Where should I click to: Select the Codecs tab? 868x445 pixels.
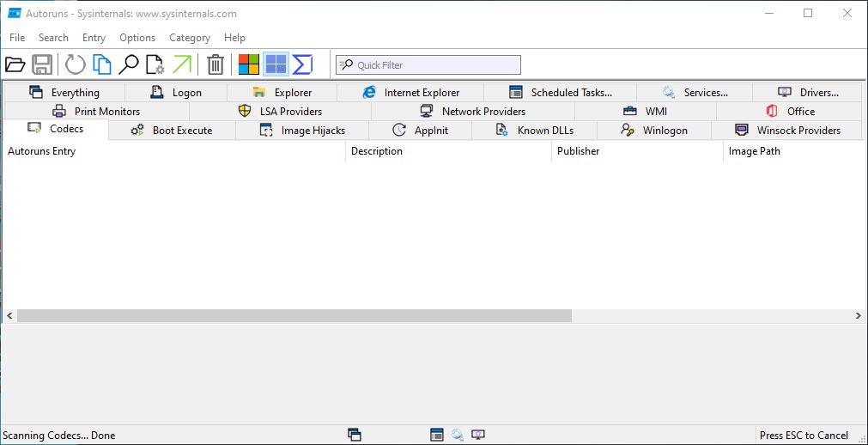(x=55, y=129)
